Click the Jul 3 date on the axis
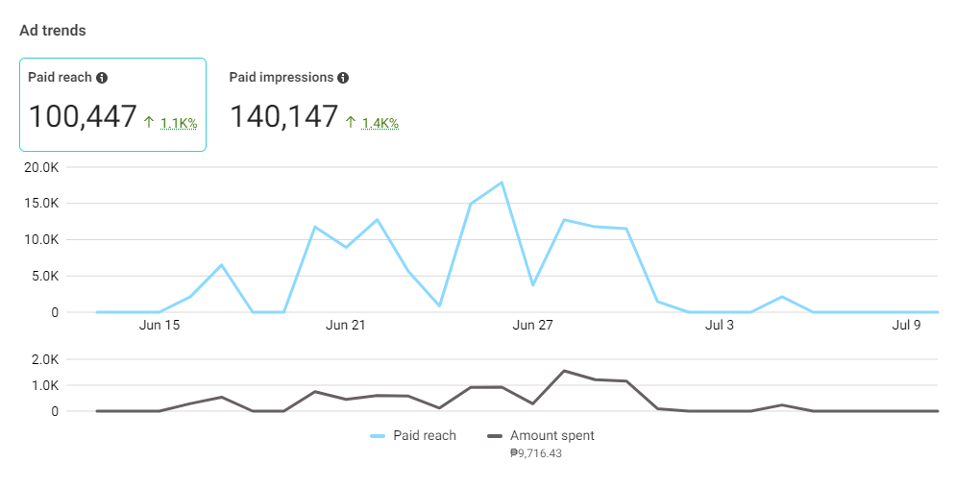980x488 pixels. click(x=720, y=326)
